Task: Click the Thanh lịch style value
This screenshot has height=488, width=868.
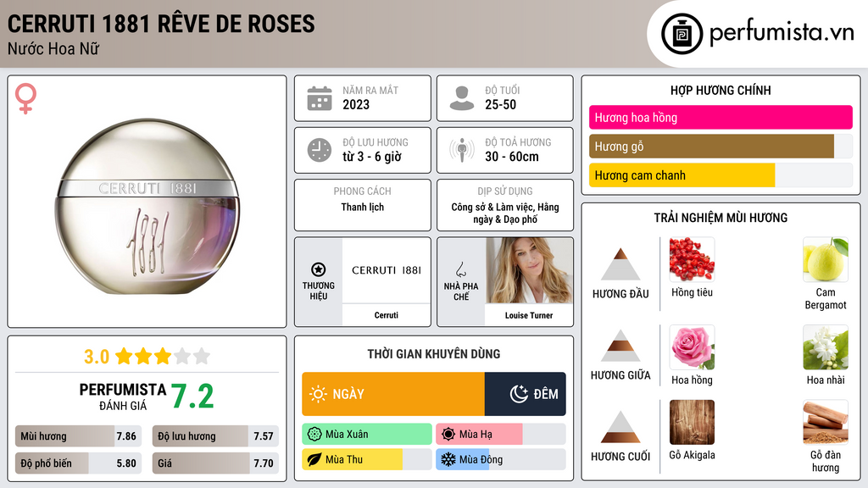Action: tap(363, 207)
